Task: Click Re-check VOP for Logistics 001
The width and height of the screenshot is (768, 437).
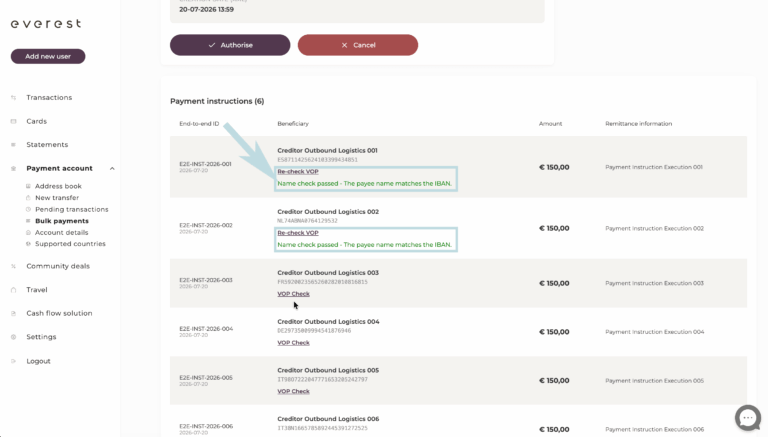Action: tap(298, 171)
